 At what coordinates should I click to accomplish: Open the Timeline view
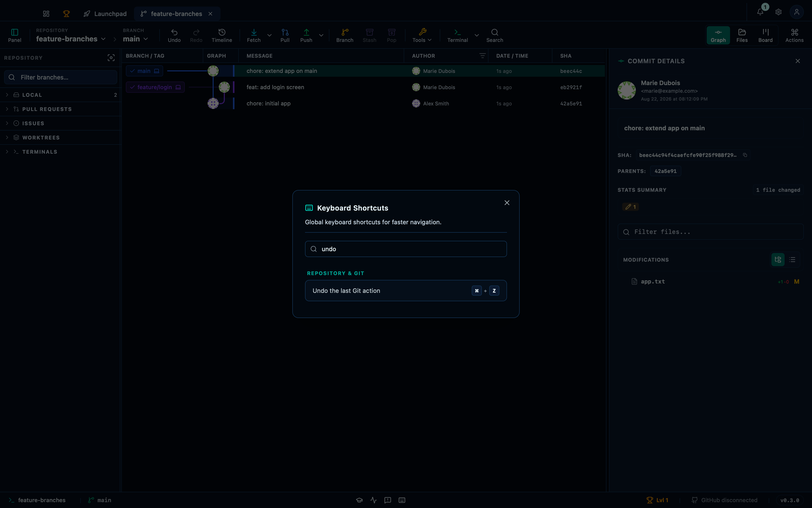(222, 35)
